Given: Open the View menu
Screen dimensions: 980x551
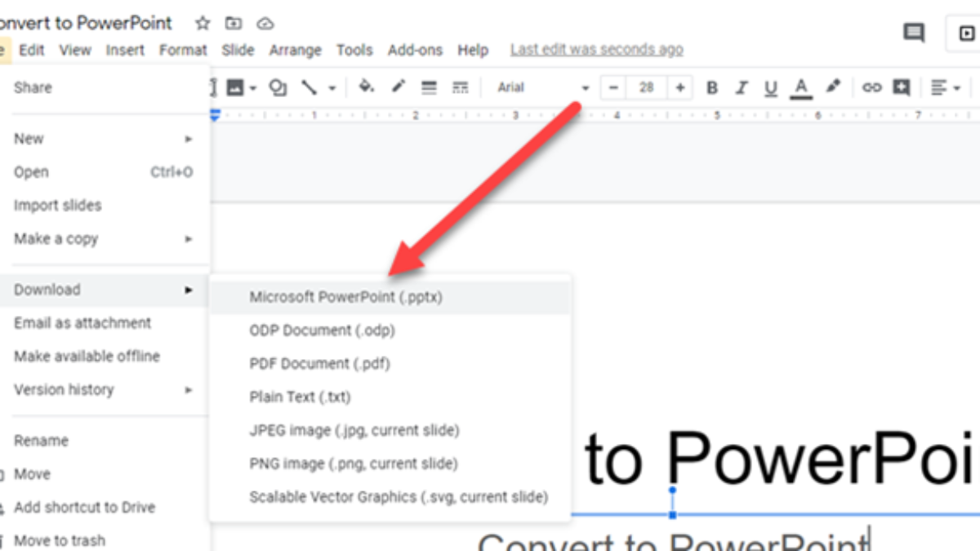Looking at the screenshot, I should [75, 50].
